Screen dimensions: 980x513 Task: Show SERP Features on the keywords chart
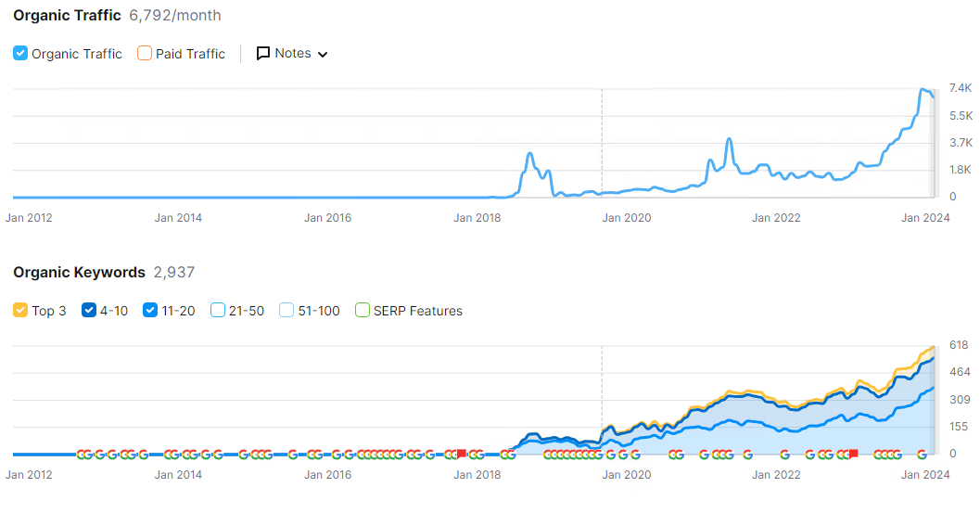[363, 310]
